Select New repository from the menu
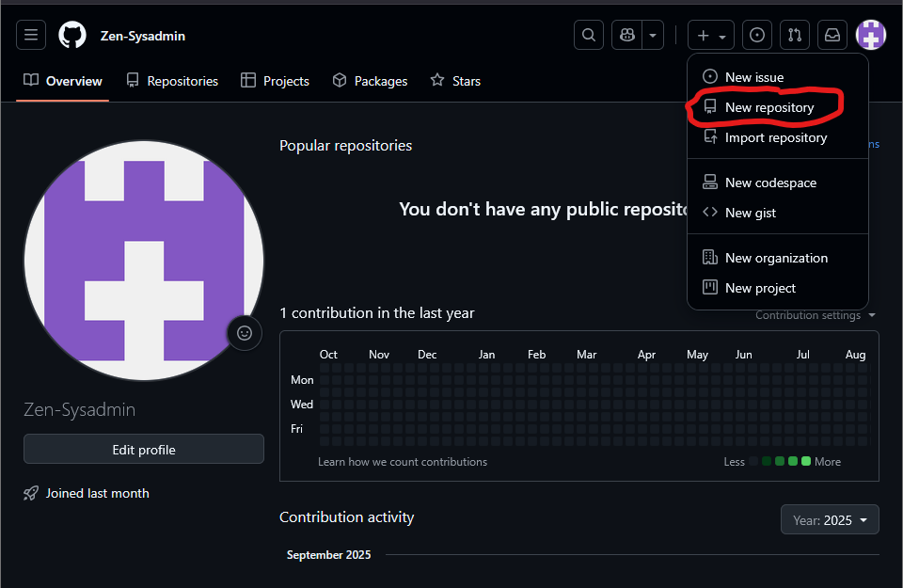Image resolution: width=903 pixels, height=588 pixels. click(768, 107)
